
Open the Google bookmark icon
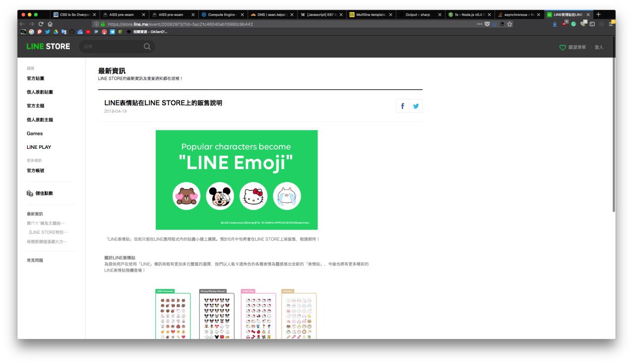pyautogui.click(x=31, y=32)
